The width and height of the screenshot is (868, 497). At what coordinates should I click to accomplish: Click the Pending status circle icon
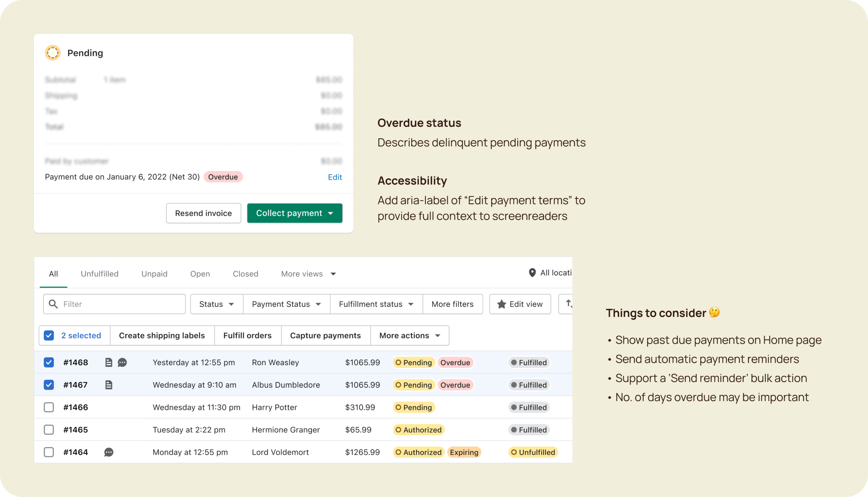(53, 53)
